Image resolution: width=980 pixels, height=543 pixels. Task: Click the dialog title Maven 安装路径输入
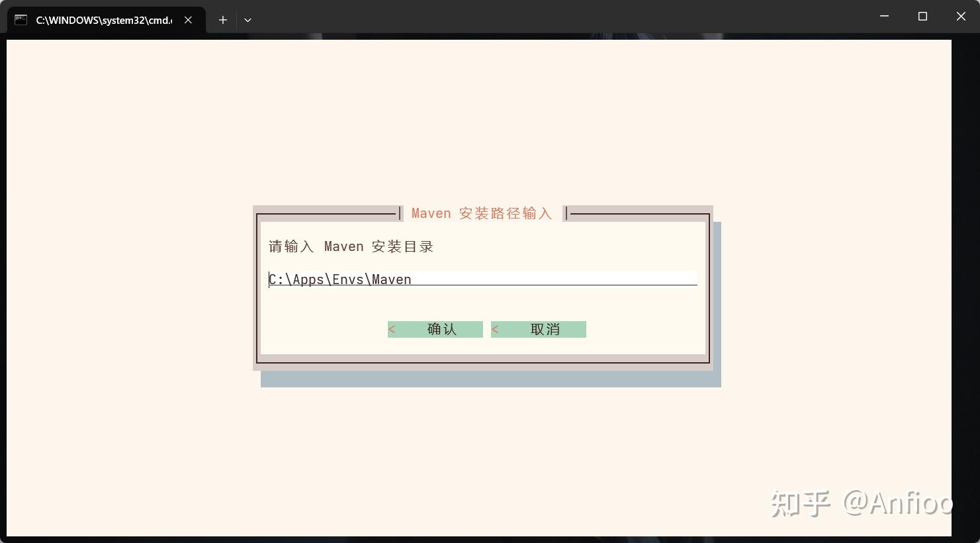(482, 213)
